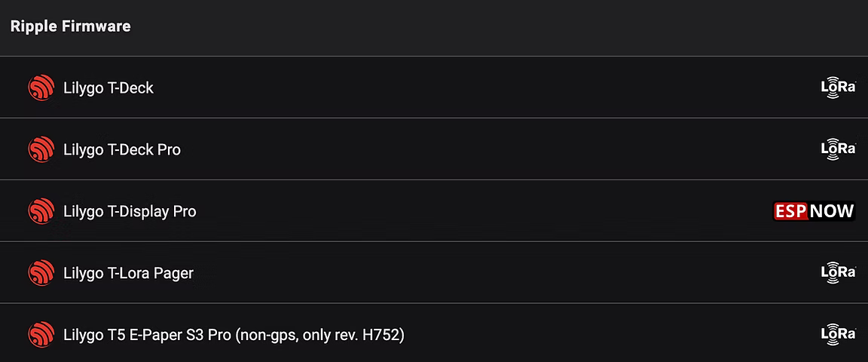Click the Espressif icon beside Lilygo T-Lora Pager

(x=41, y=273)
